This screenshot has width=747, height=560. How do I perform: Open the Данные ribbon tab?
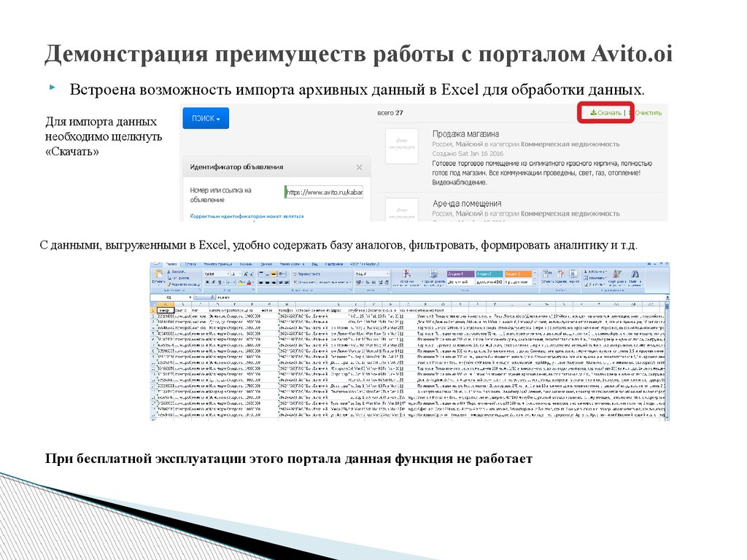(266, 264)
